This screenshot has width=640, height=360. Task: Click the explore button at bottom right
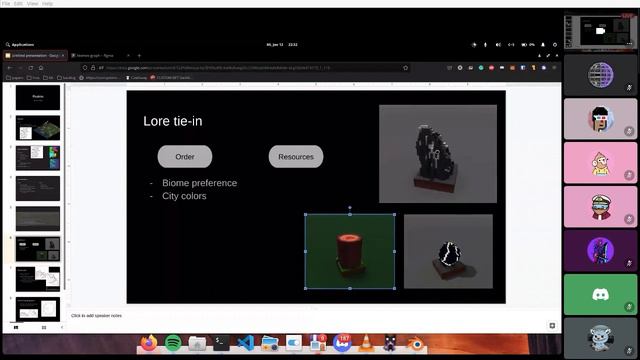tap(552, 325)
